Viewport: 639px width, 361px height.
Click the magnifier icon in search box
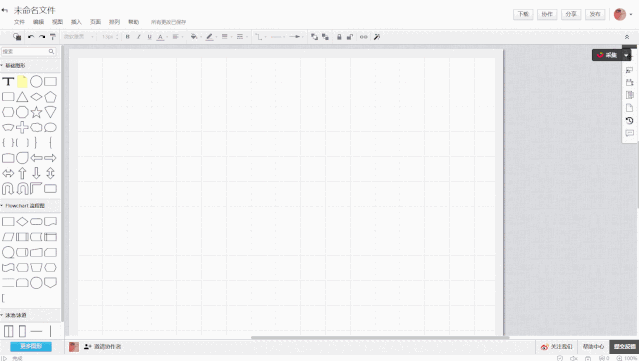coord(51,51)
